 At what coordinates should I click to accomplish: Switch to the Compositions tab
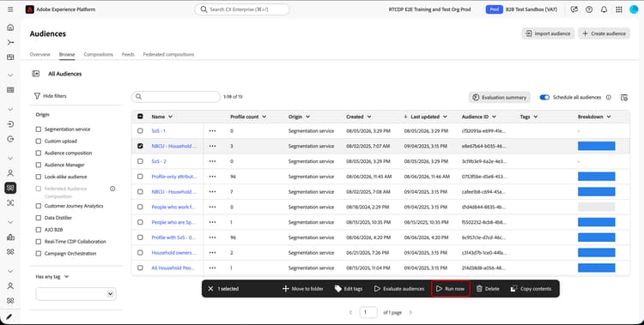coord(98,55)
